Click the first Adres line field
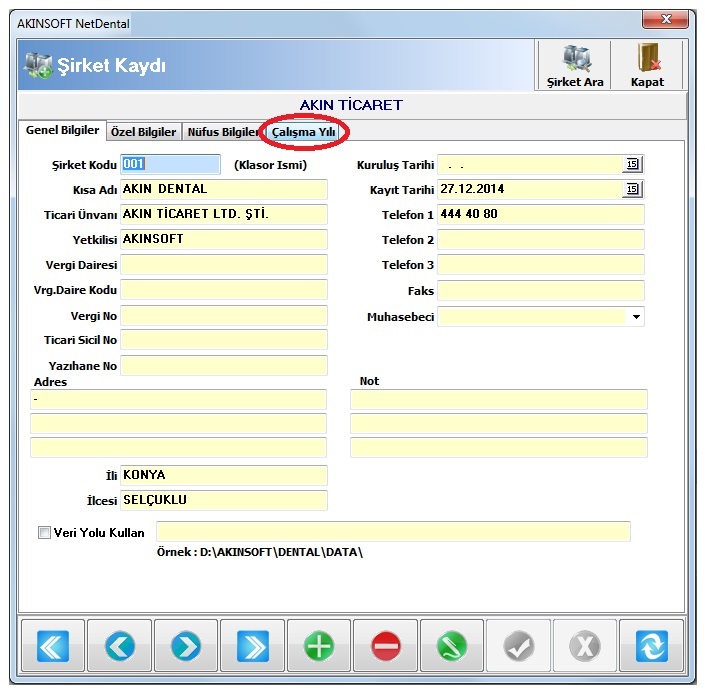The width and height of the screenshot is (705, 694). [x=178, y=399]
